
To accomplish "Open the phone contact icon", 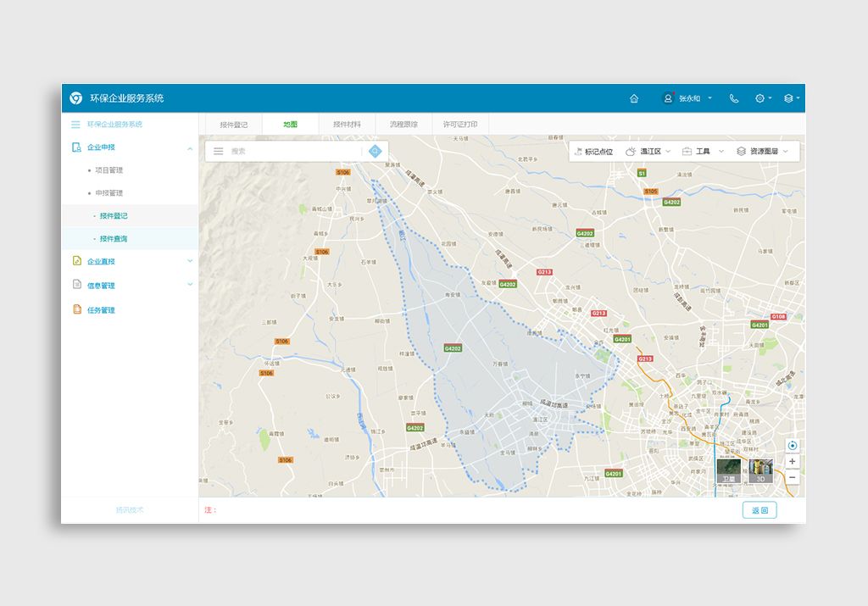I will tap(733, 98).
